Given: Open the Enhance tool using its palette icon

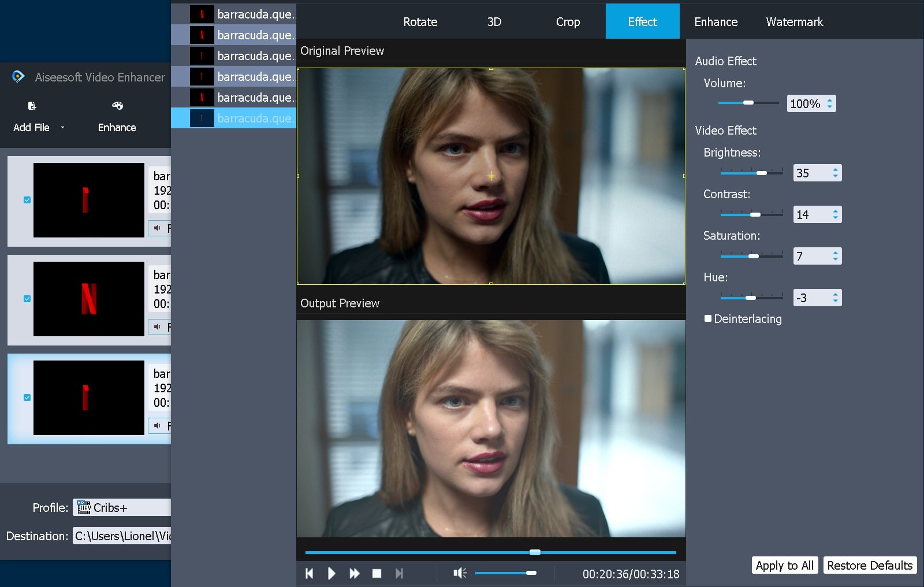Looking at the screenshot, I should pyautogui.click(x=117, y=106).
